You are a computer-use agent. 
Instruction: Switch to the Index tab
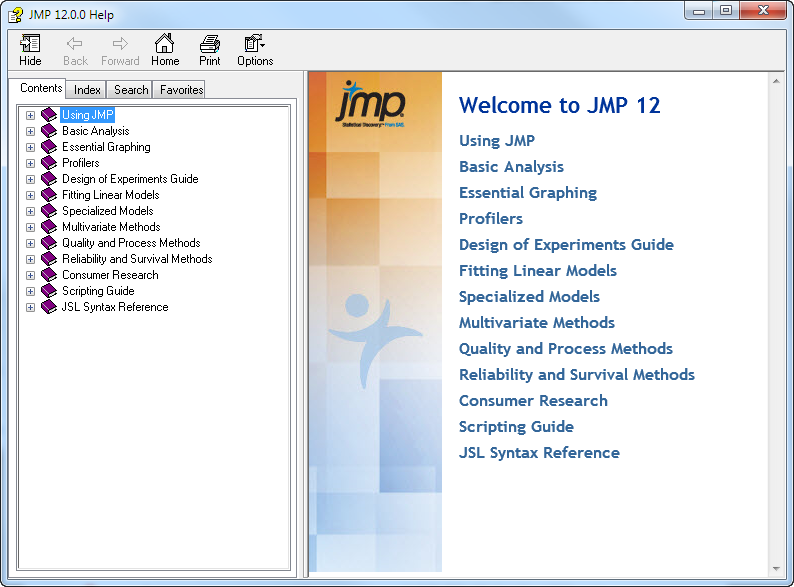87,90
